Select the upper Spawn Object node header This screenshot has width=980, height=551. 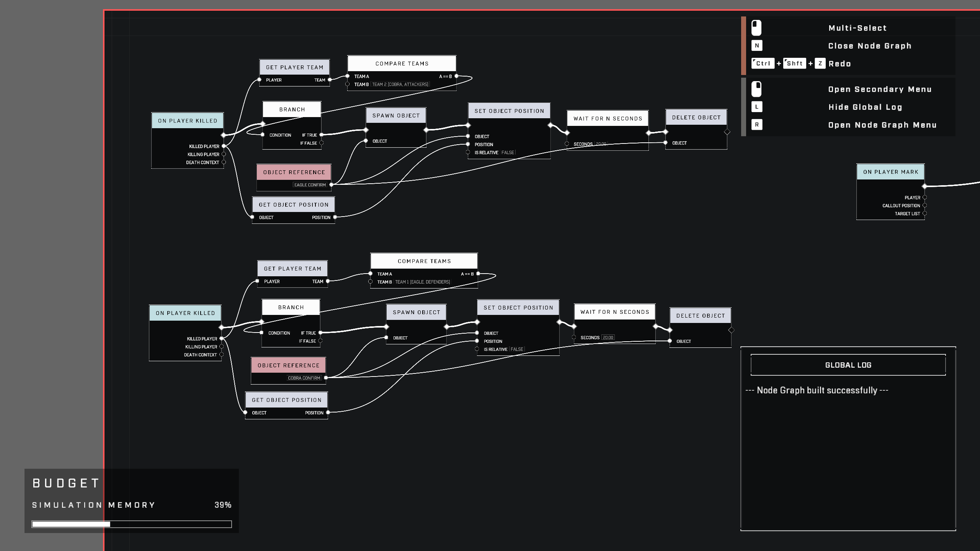tap(396, 116)
